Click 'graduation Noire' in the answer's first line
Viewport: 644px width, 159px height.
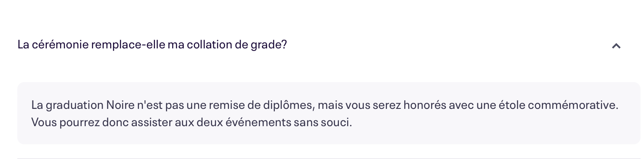80,105
